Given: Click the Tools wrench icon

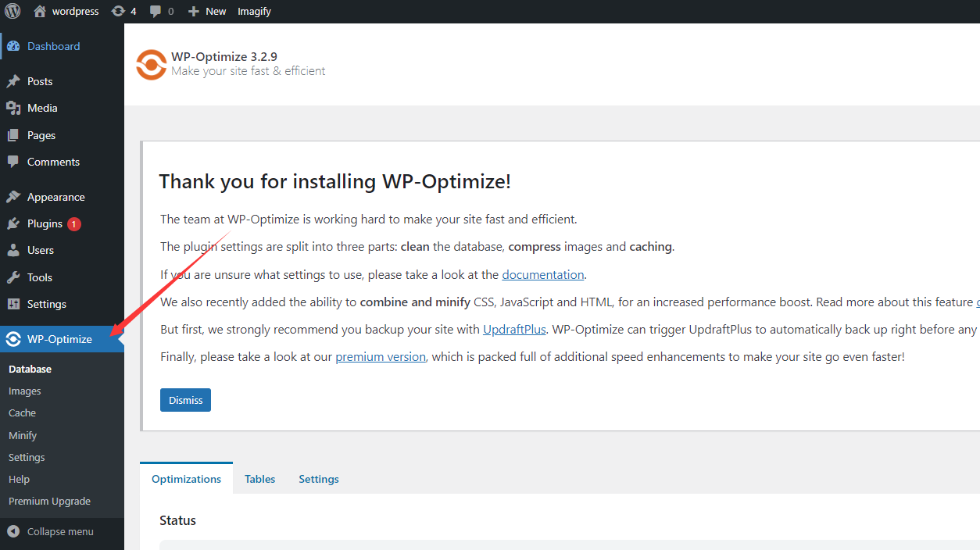Looking at the screenshot, I should coord(14,277).
